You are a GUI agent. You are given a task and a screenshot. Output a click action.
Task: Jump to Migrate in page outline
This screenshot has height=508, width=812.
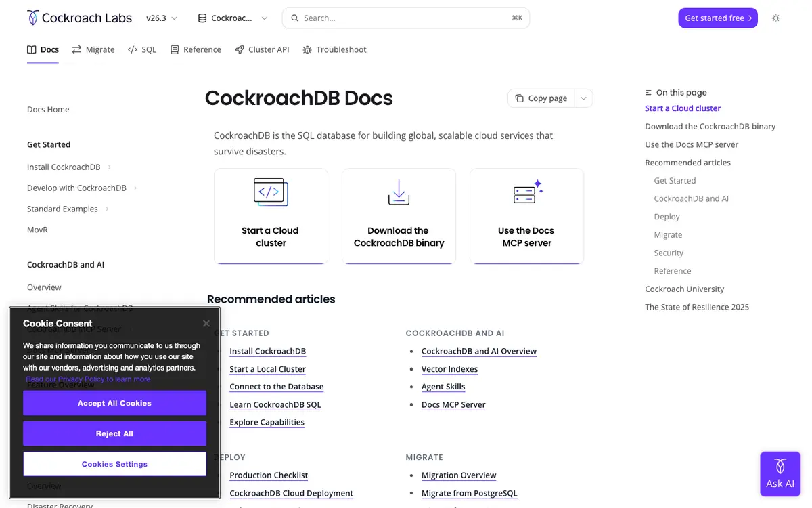click(668, 235)
